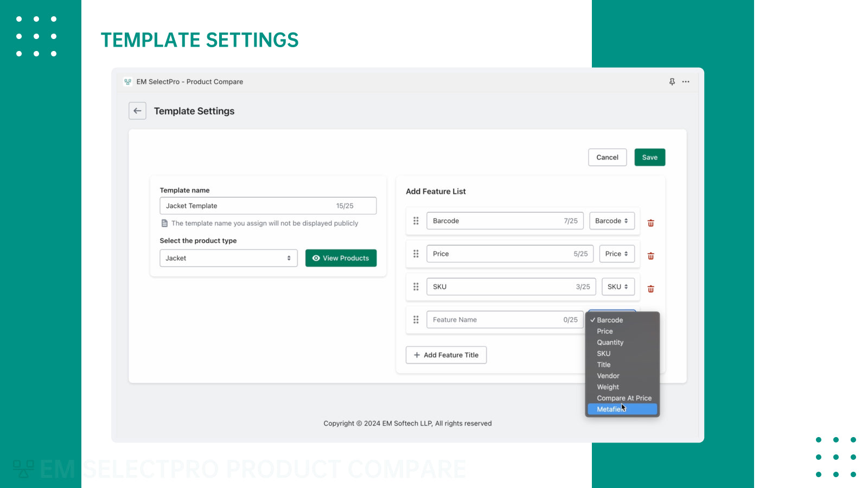This screenshot has height=488, width=868.
Task: Expand the Barcode type selector
Action: point(611,221)
